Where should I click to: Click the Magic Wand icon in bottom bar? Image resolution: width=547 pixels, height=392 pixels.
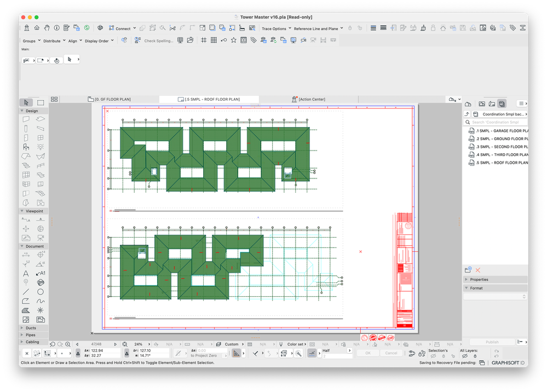(x=298, y=354)
